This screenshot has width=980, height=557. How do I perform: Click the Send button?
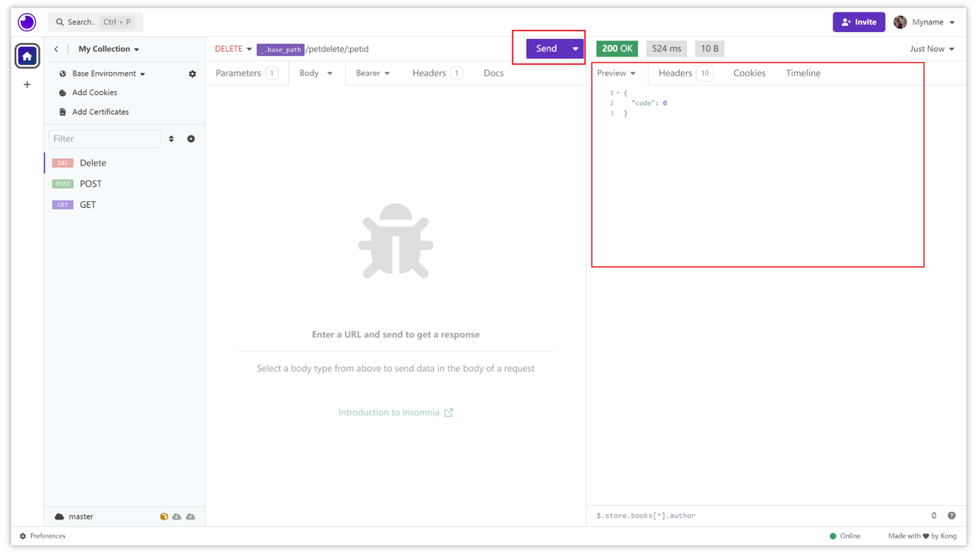pos(547,49)
